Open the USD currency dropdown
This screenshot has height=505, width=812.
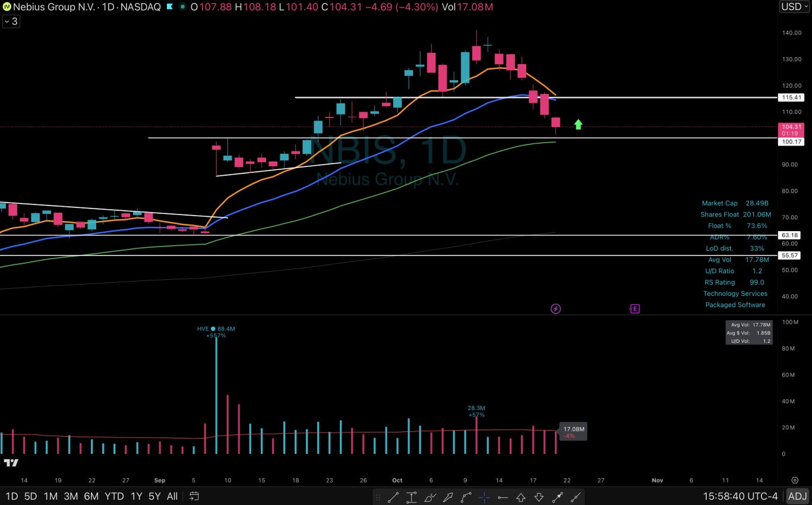tap(794, 7)
